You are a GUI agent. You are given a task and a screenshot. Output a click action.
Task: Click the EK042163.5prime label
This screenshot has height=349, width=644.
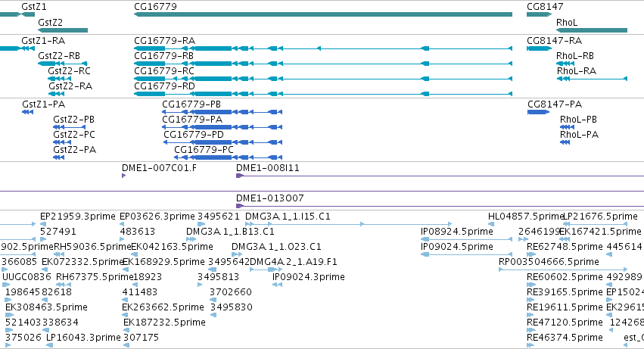[172, 247]
